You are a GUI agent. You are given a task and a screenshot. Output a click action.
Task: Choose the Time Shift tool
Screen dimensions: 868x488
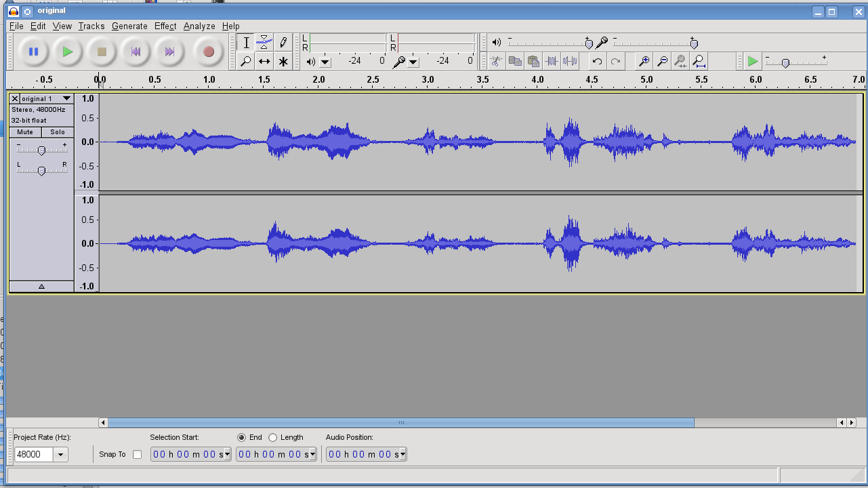pyautogui.click(x=264, y=62)
